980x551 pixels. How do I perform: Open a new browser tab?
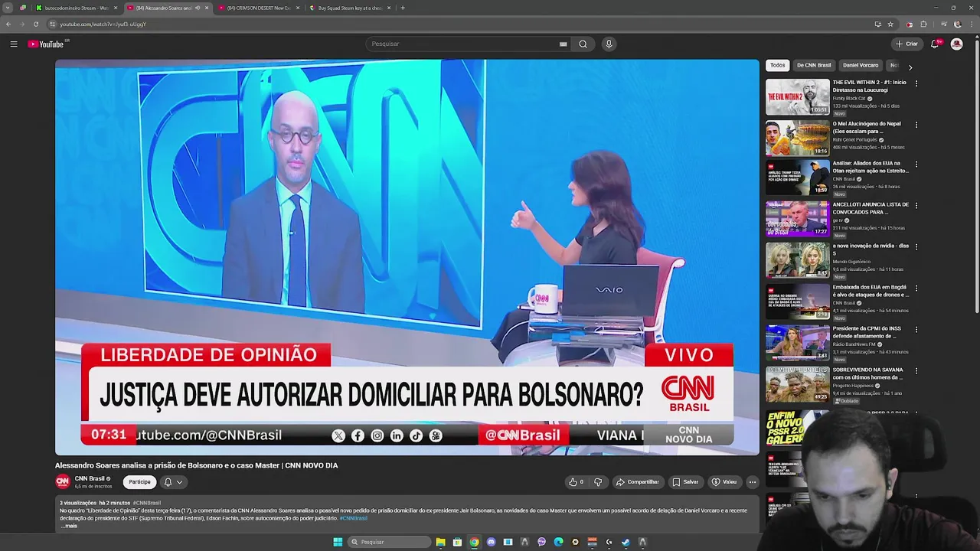click(403, 8)
